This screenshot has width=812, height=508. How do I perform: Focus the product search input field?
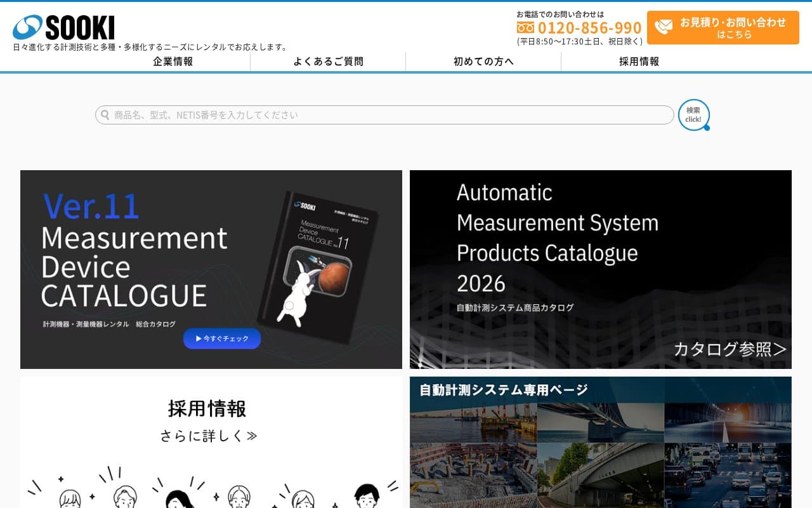coord(384,115)
